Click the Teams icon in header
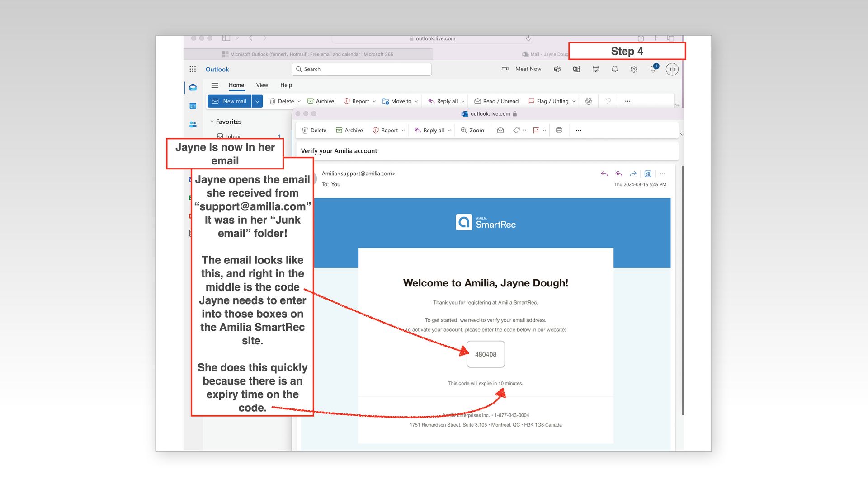 coord(557,69)
